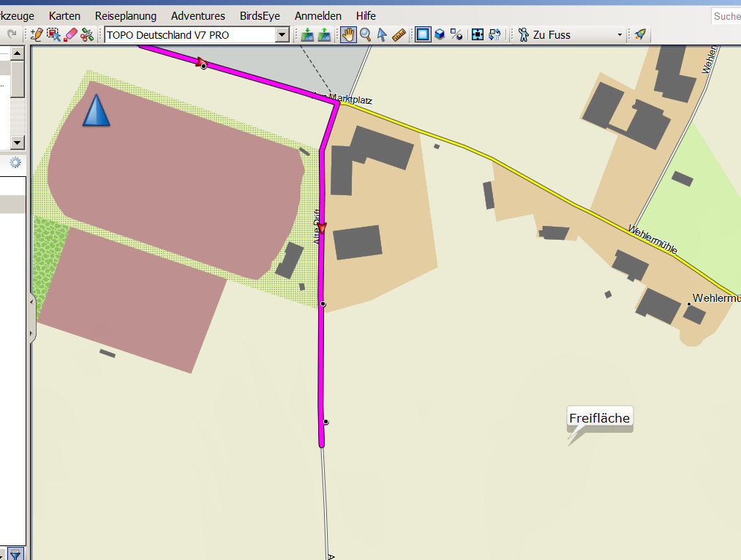Click inside the search input field
Viewport: 741px width, 560px height.
726,16
